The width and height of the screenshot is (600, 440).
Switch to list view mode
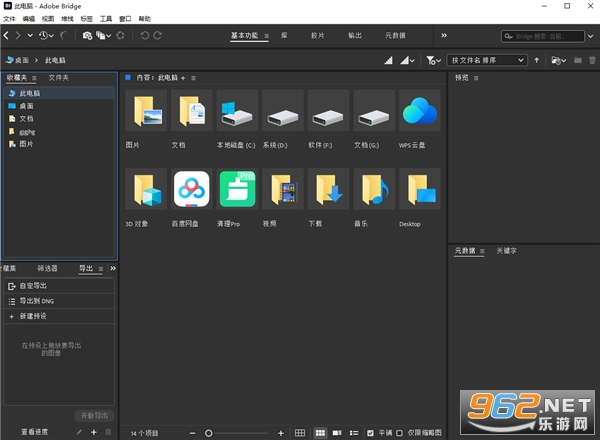(354, 433)
